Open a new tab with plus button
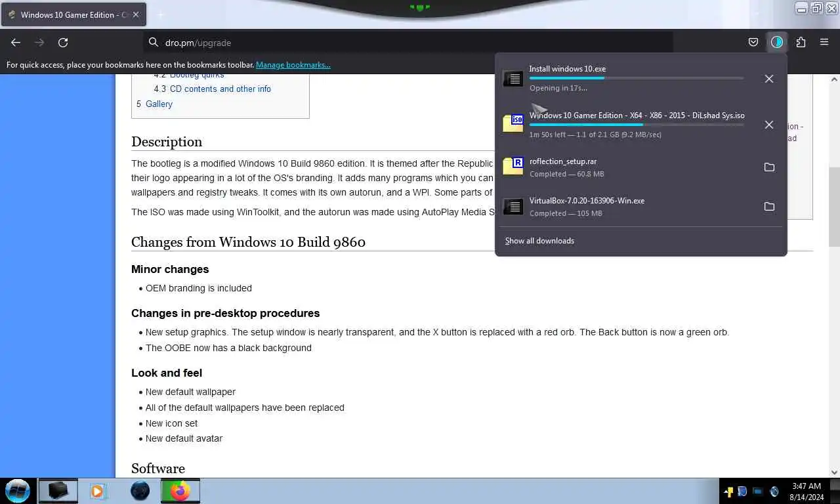The width and height of the screenshot is (840, 504). point(160,14)
